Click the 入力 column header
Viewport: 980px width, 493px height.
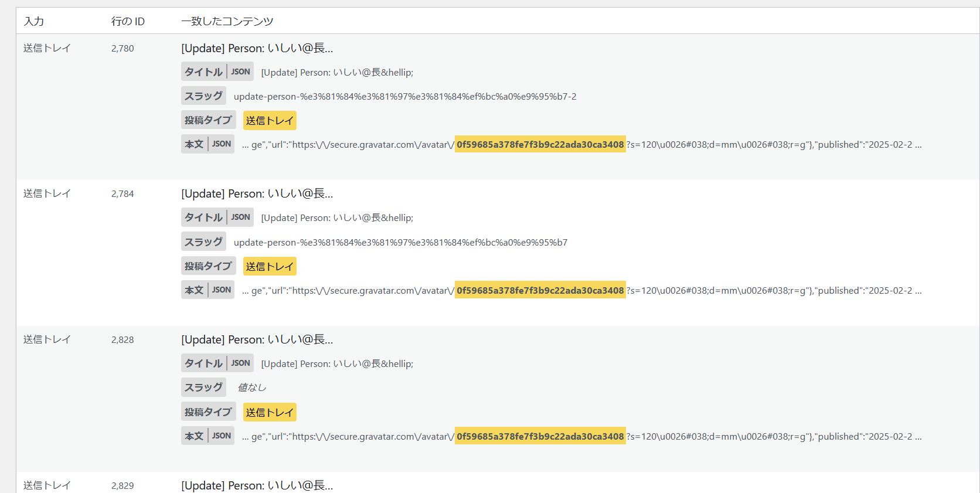[x=33, y=21]
